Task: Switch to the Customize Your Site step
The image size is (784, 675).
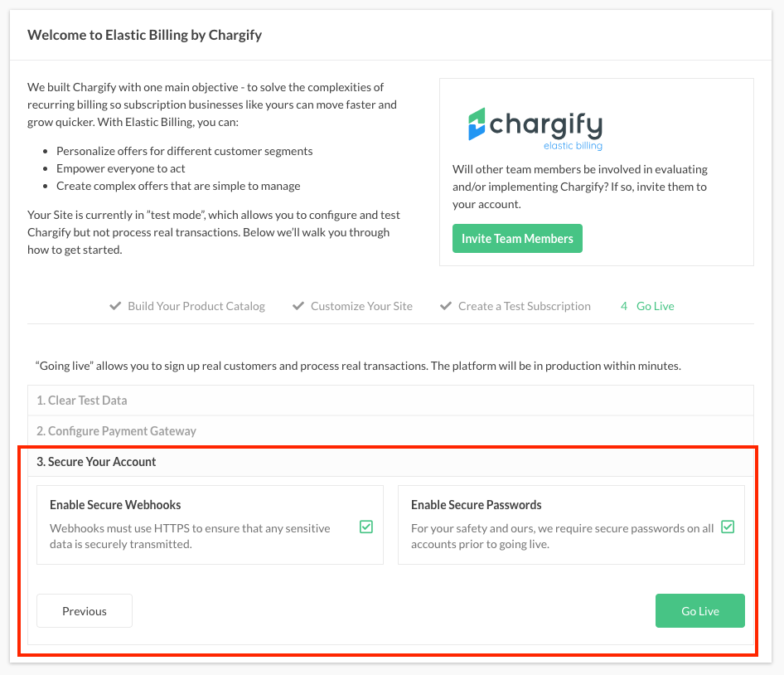Action: point(361,306)
